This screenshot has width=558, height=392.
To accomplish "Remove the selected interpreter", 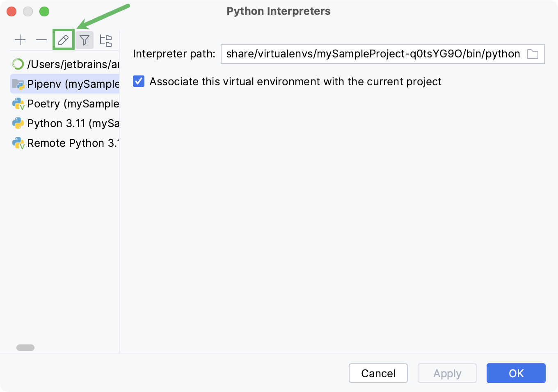I will click(x=41, y=40).
